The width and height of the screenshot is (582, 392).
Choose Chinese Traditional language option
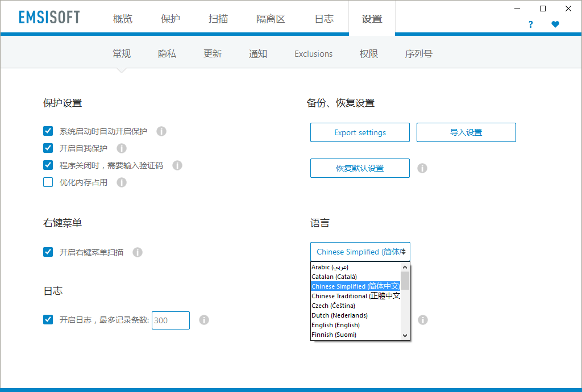pyautogui.click(x=356, y=296)
